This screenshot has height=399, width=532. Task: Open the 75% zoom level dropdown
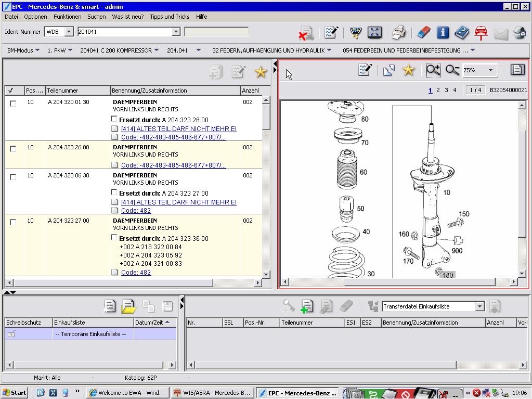tap(490, 70)
